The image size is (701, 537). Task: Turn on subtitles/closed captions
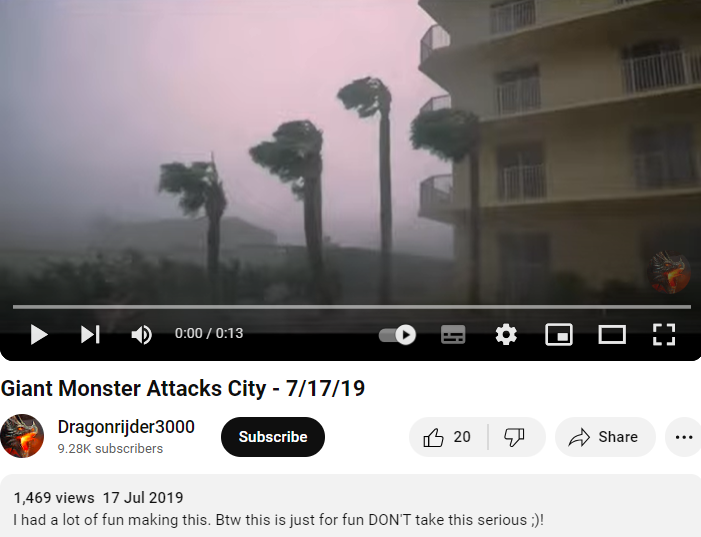click(x=453, y=334)
